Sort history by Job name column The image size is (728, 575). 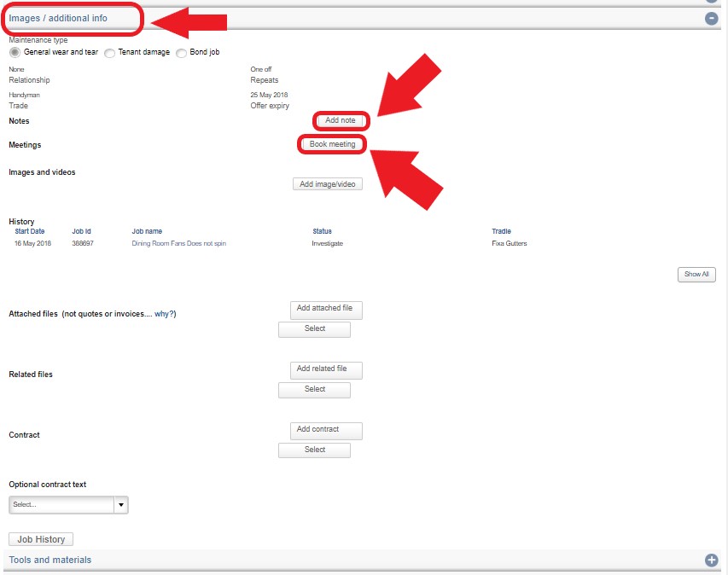pos(147,231)
